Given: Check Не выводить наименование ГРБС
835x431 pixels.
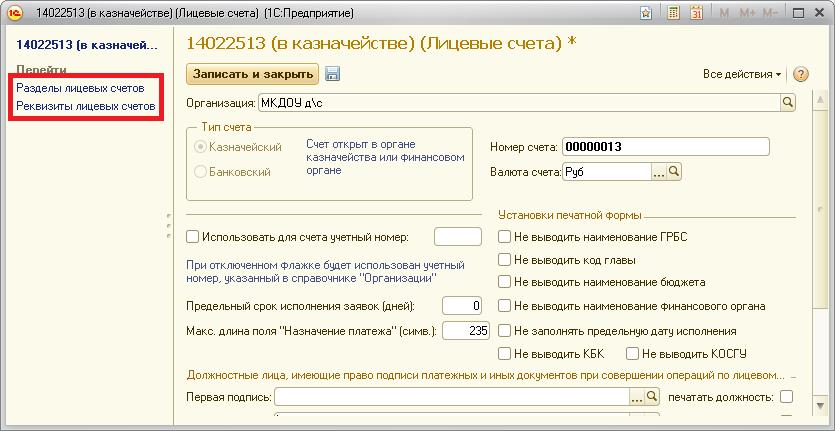Looking at the screenshot, I should (504, 237).
